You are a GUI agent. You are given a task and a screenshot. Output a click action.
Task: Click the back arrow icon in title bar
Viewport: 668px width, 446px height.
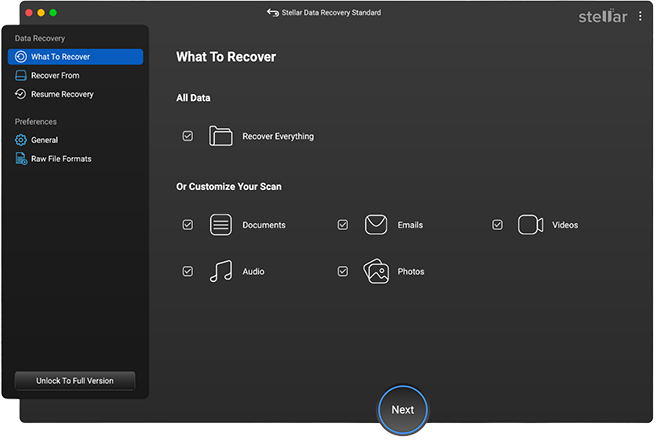point(273,13)
